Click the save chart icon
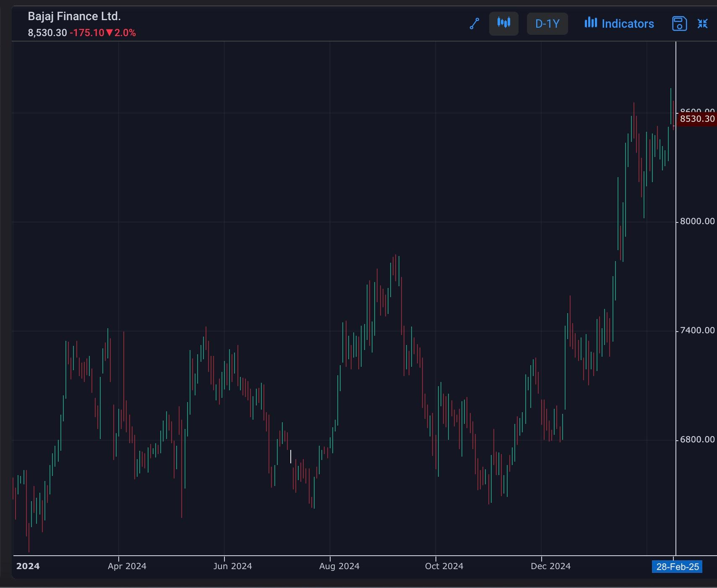The image size is (717, 588). point(679,24)
